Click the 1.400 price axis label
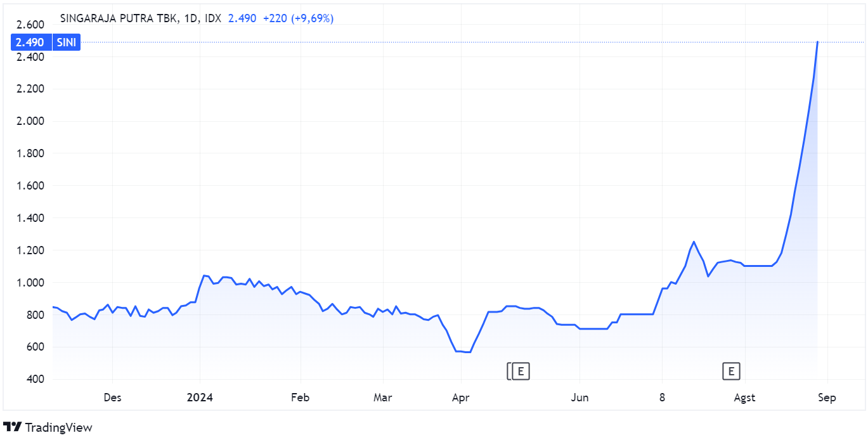Viewport: 868px width, 440px height. tap(30, 218)
